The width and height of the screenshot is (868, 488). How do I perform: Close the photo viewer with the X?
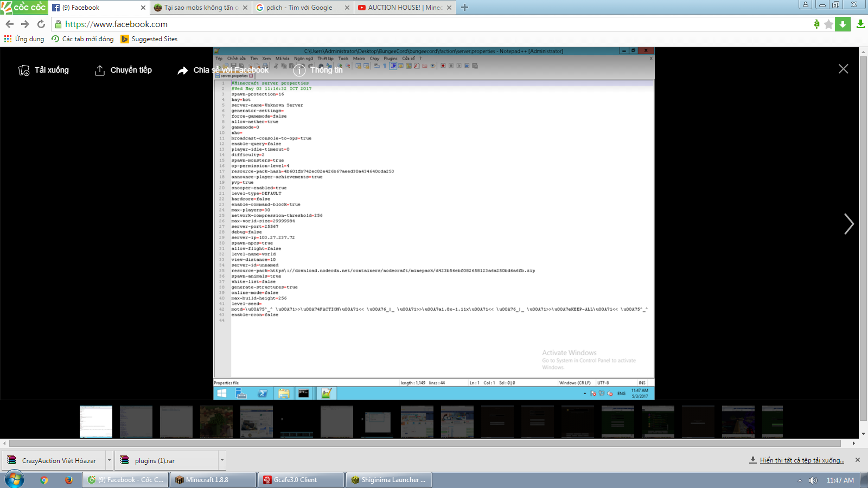pos(843,69)
